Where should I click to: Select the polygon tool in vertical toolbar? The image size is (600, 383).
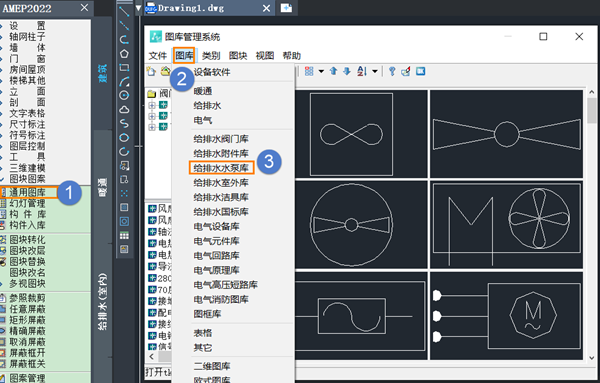click(124, 54)
